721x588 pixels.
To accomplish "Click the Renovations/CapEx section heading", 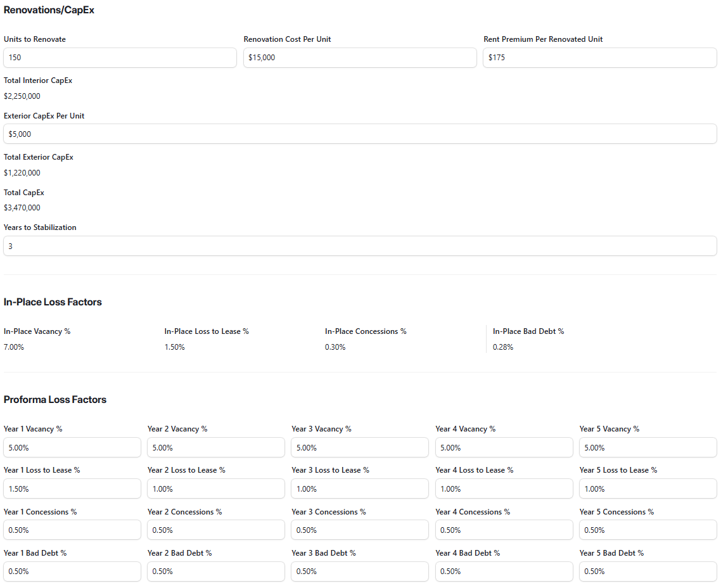I will tap(49, 10).
